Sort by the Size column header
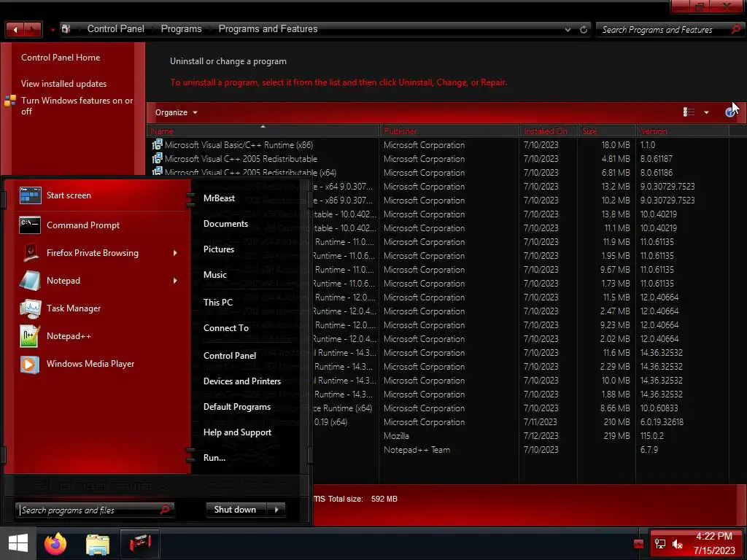 point(607,131)
